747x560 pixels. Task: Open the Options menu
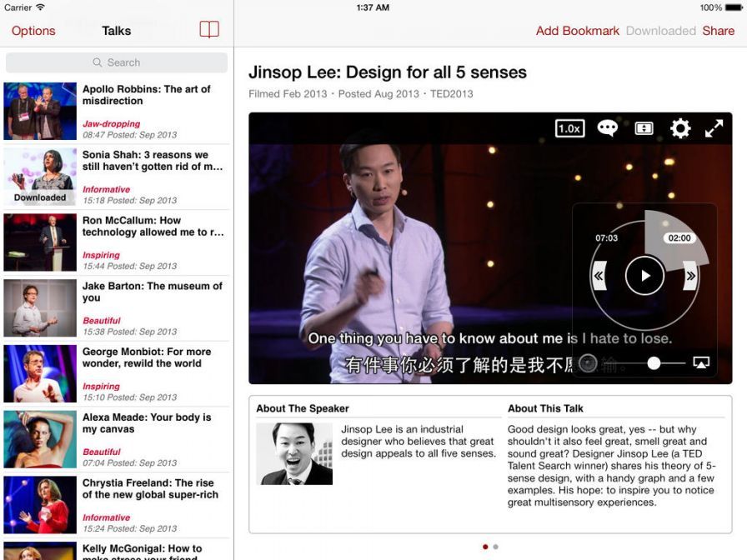(33, 31)
